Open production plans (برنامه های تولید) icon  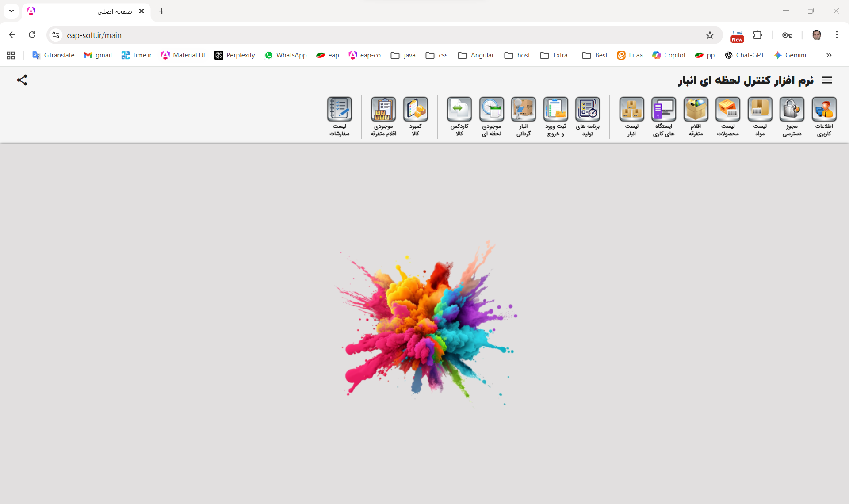588,109
